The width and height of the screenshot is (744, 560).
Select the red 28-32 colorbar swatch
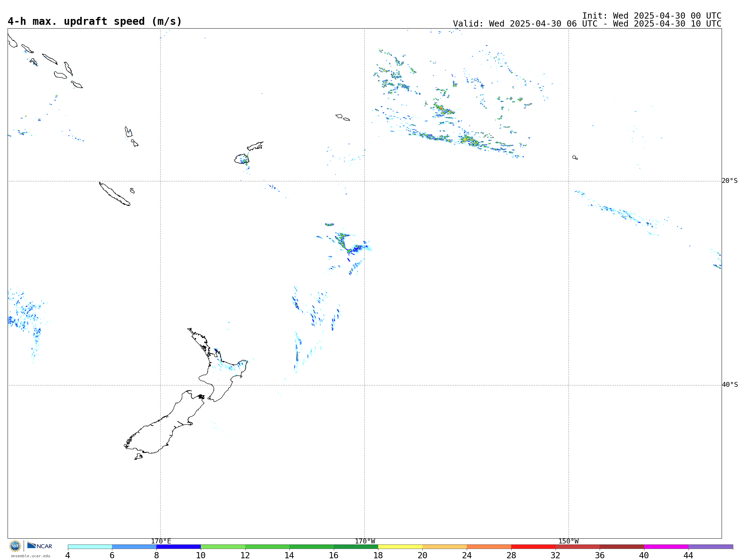tap(533, 547)
